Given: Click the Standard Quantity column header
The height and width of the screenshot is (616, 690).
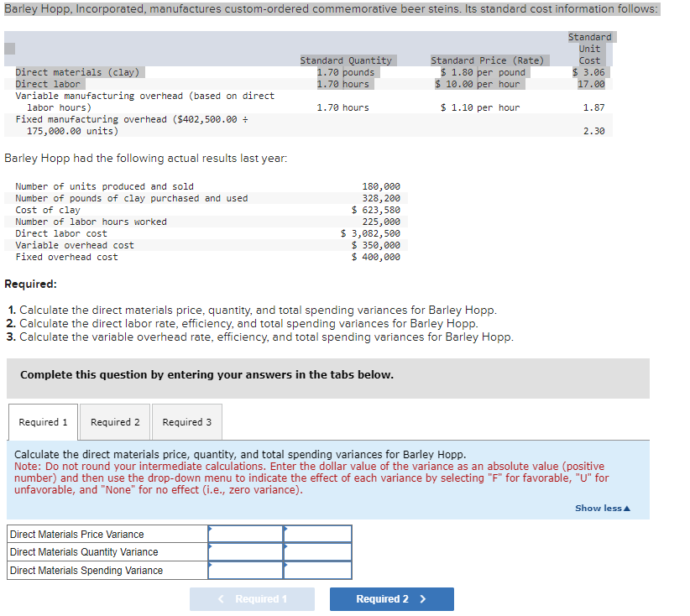Looking at the screenshot, I should coord(347,60).
